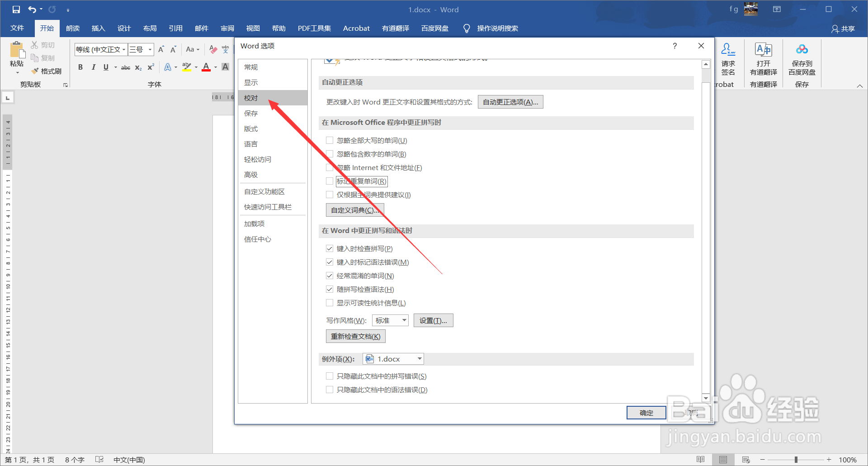Uncheck check spelling as you type

tap(330, 248)
